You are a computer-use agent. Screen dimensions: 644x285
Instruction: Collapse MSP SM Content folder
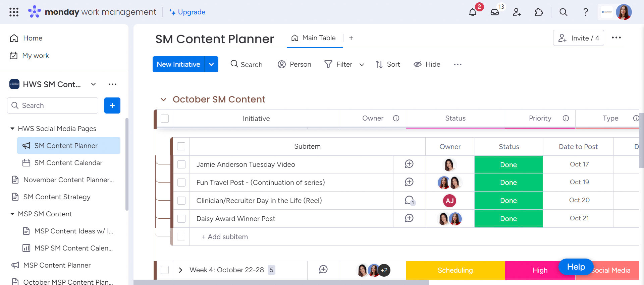point(12,214)
